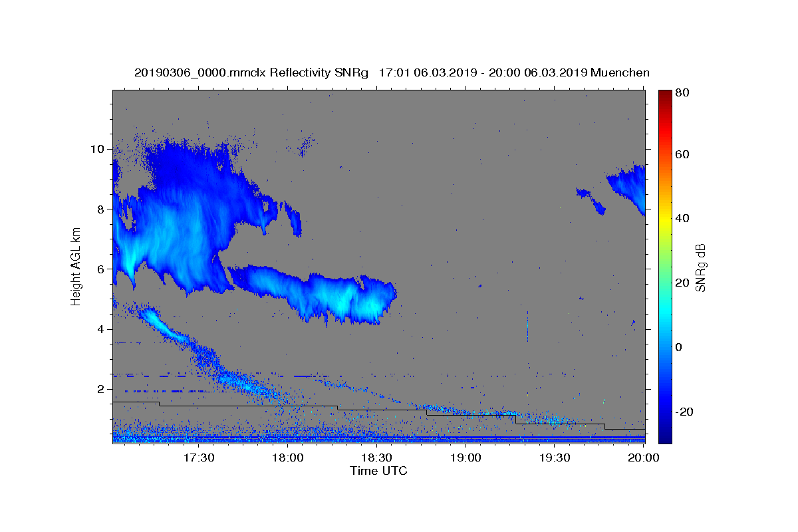Click the height tick label 8

tap(101, 209)
